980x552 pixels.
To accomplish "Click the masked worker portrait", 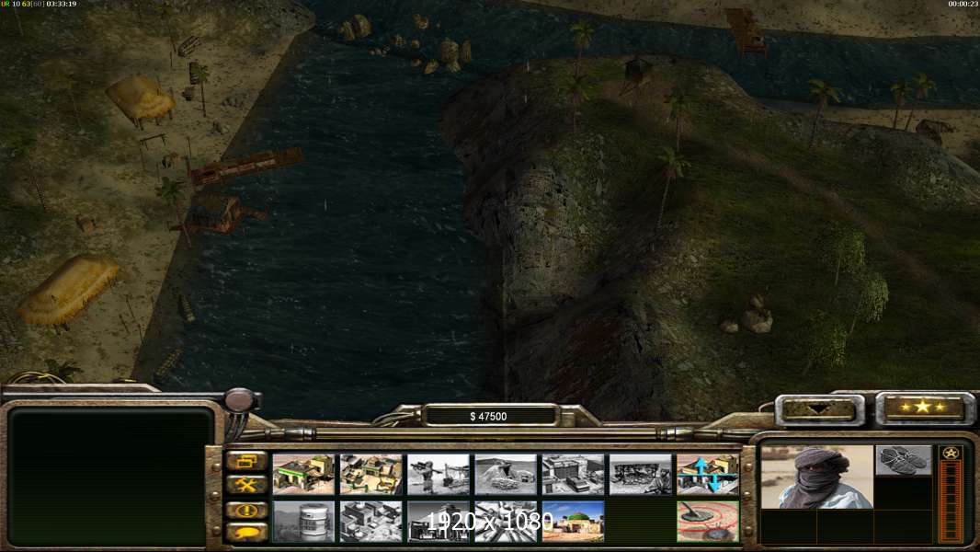I will (817, 477).
